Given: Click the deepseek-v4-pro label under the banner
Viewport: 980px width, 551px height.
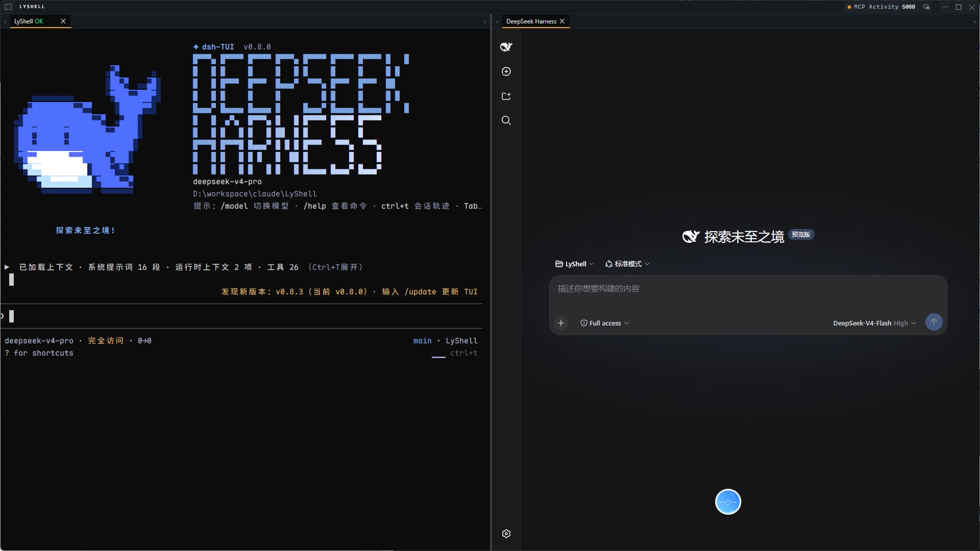Looking at the screenshot, I should pyautogui.click(x=227, y=182).
